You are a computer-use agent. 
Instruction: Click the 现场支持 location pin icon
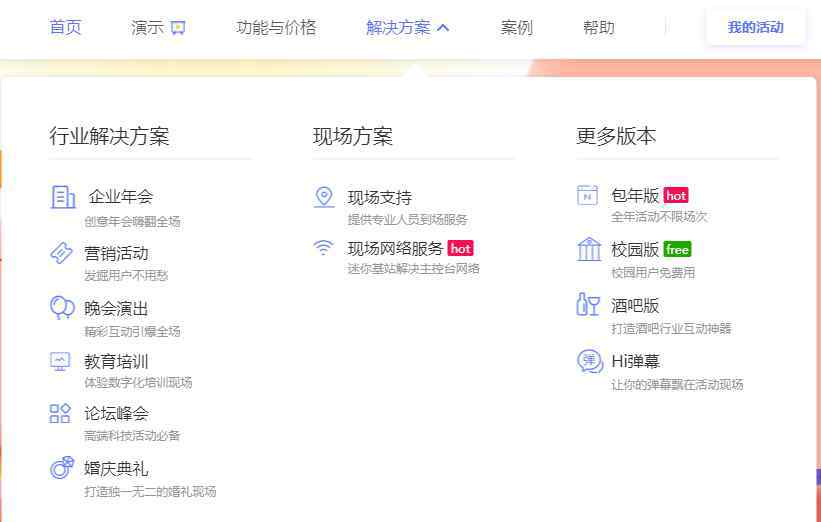point(324,197)
